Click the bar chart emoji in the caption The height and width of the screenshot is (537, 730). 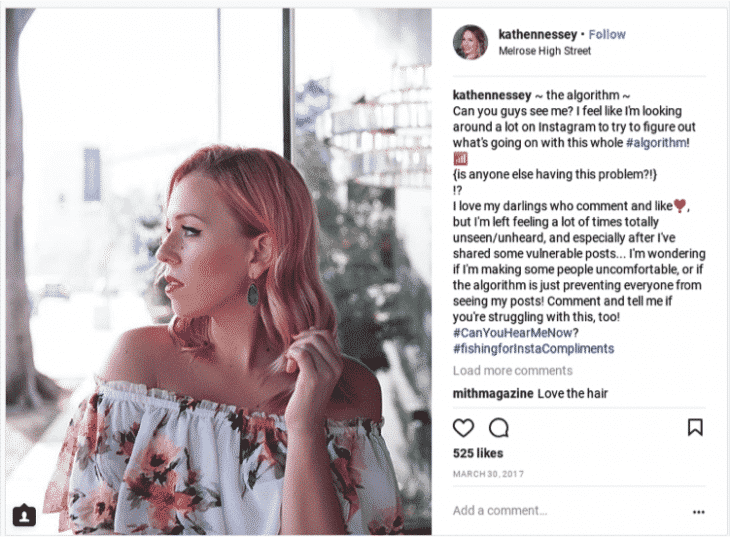pyautogui.click(x=461, y=158)
